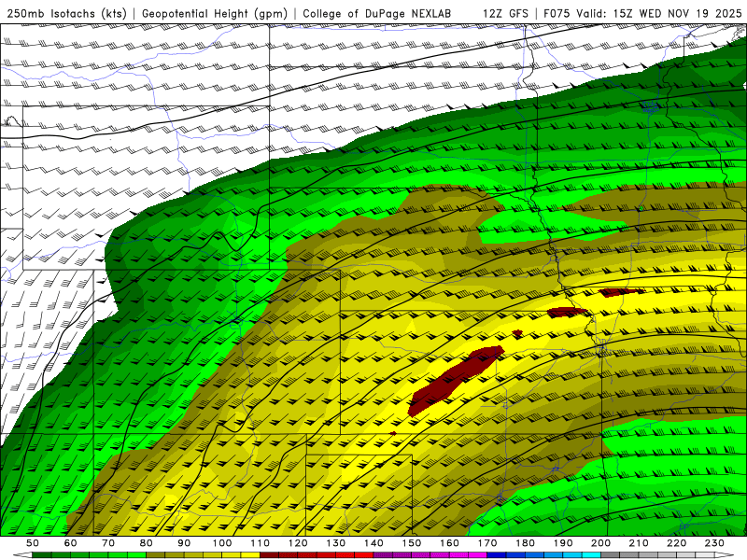747x560 pixels.
Task: Click the legend value 130
Action: pos(336,543)
